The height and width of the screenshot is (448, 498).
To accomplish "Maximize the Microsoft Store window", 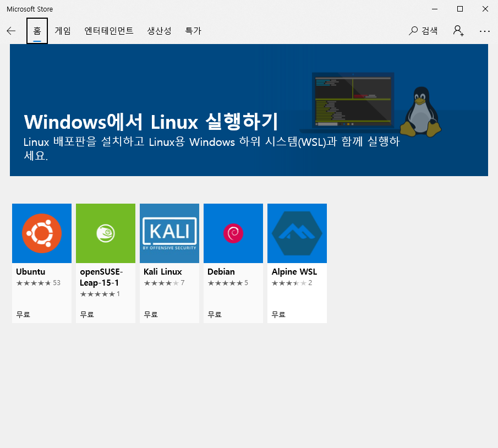I will (x=460, y=9).
